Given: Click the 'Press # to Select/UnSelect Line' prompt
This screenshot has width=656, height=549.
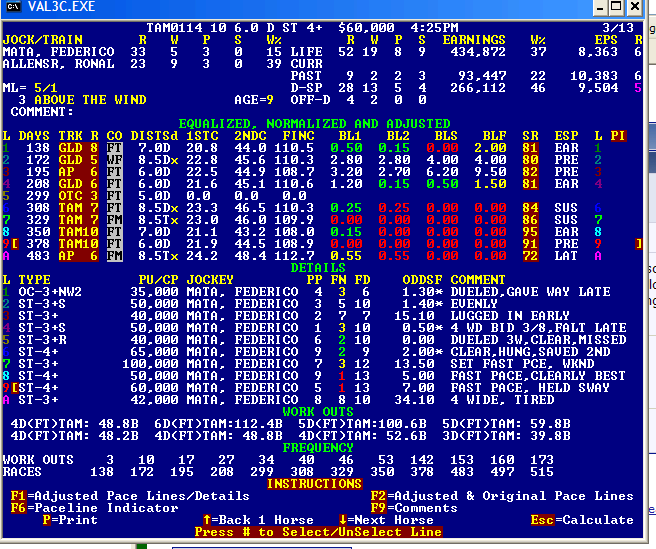Looking at the screenshot, I should (x=318, y=532).
